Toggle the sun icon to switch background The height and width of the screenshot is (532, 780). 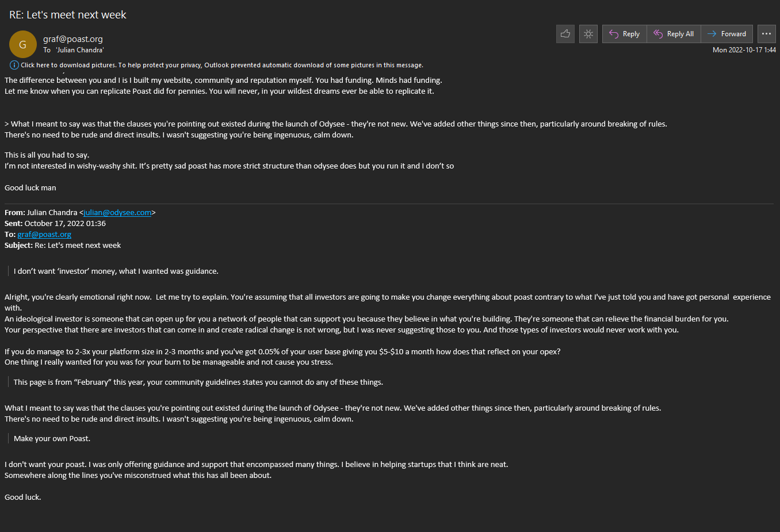point(588,34)
